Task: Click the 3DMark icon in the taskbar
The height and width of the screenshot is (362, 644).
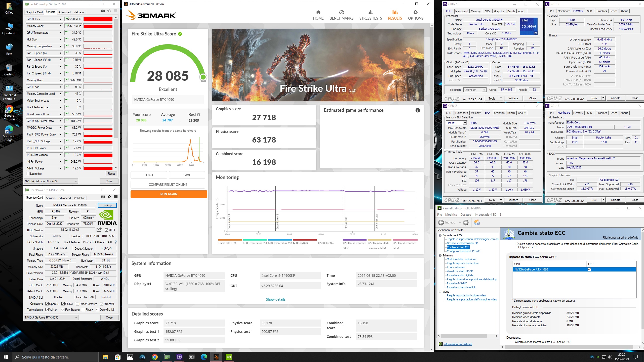Action: 216,357
